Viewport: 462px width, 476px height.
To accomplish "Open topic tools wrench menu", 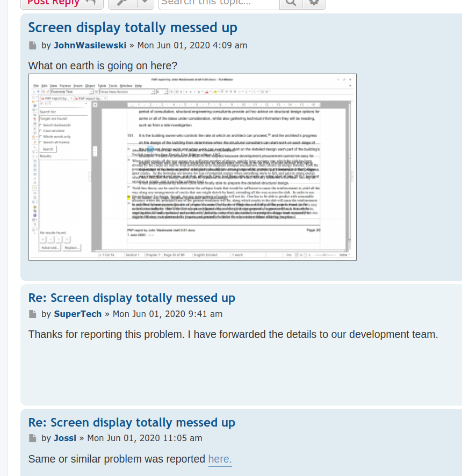I will click(122, 3).
